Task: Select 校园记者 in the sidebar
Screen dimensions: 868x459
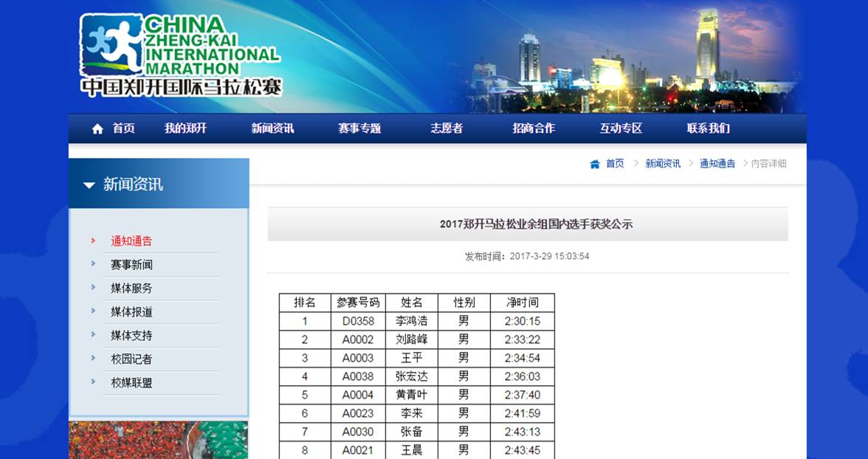Action: (131, 359)
